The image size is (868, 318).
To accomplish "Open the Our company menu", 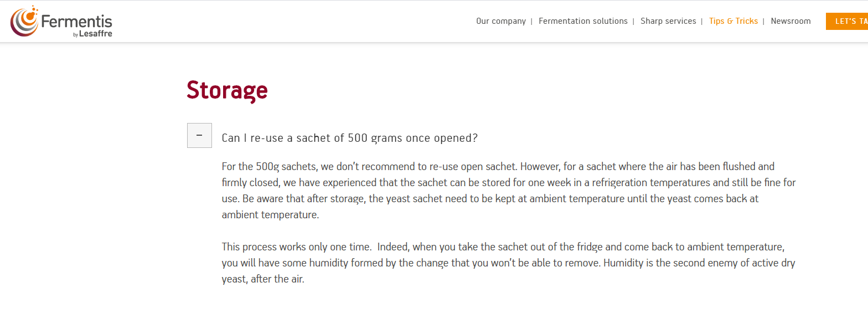I will pos(501,21).
